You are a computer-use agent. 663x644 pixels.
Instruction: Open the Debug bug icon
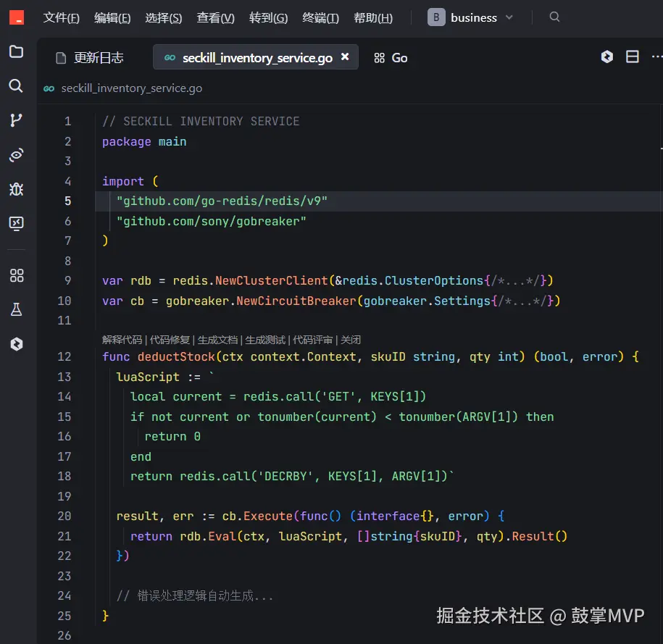[x=16, y=189]
